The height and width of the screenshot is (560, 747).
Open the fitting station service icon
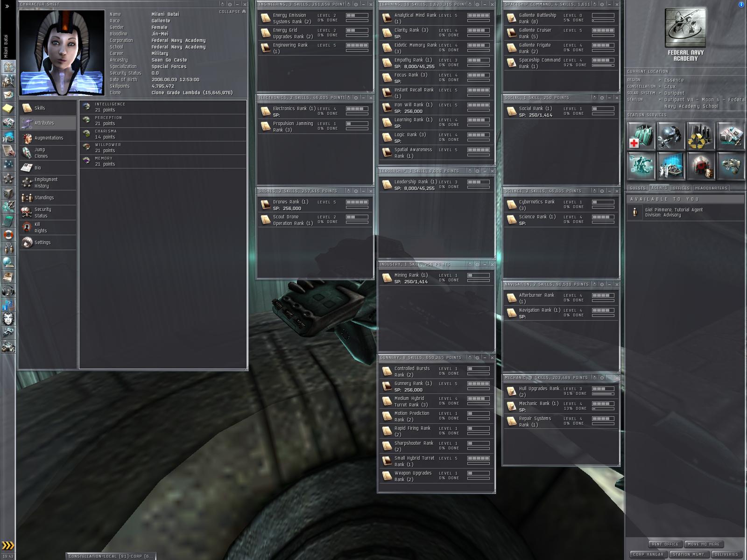coord(641,166)
